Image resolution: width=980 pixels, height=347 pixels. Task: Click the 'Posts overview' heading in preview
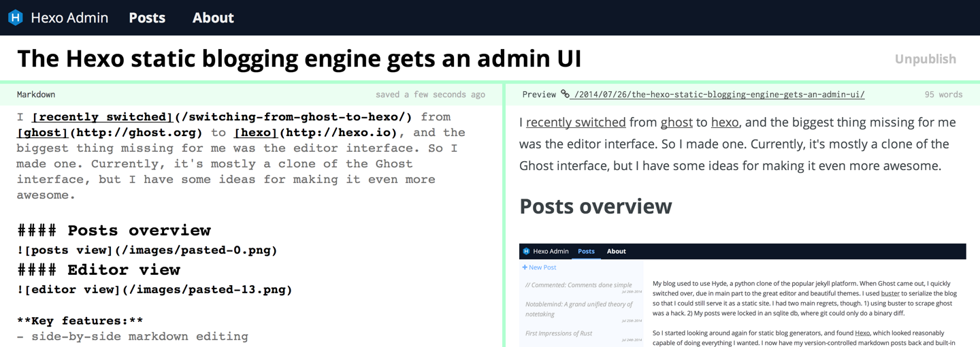[x=595, y=206]
